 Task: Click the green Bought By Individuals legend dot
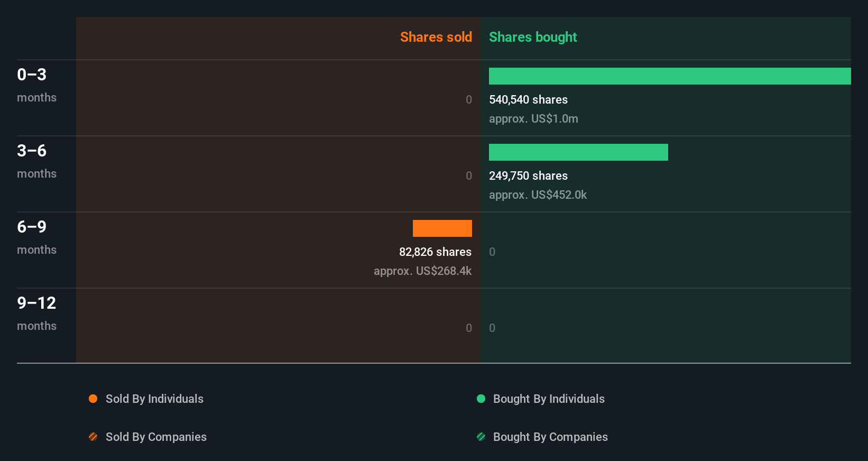coord(481,399)
